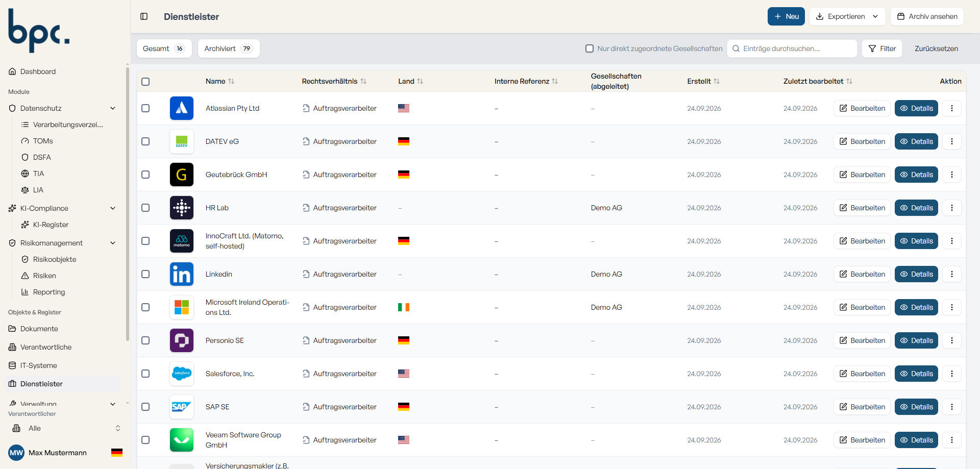This screenshot has height=469, width=980.
Task: Open three-dot actions for SAP SE
Action: (951, 407)
